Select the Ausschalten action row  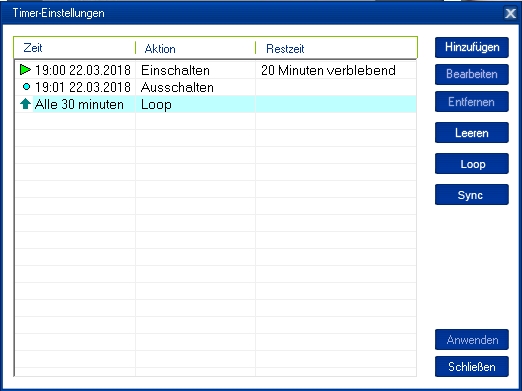click(x=216, y=87)
